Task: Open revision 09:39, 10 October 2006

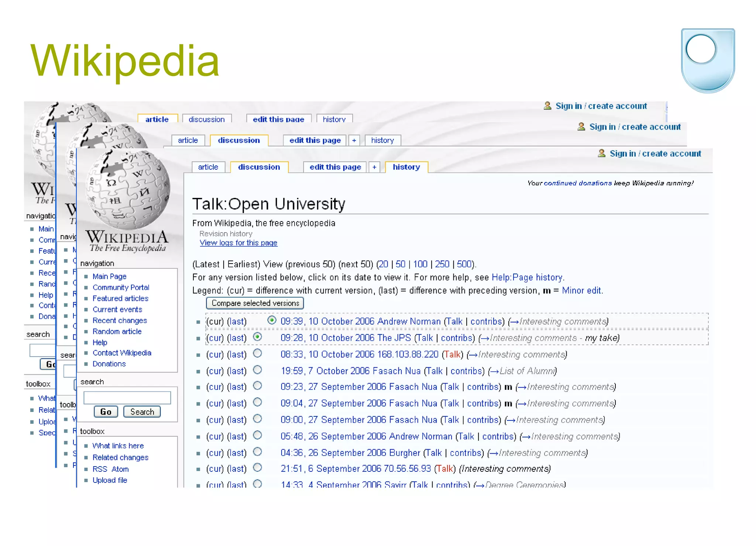Action: (327, 322)
